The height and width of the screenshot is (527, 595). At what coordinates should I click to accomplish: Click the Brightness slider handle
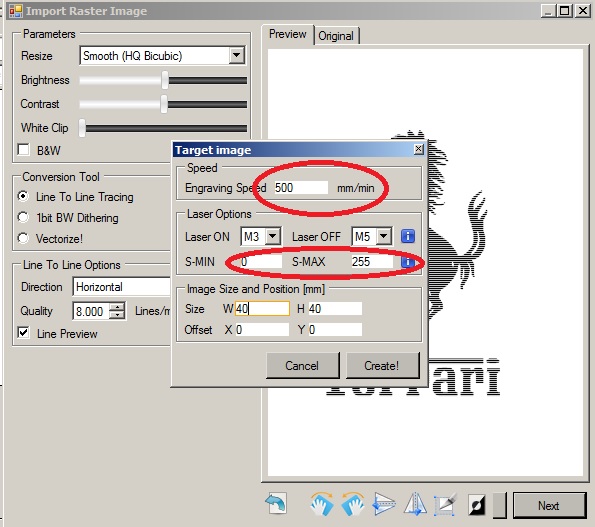point(164,80)
